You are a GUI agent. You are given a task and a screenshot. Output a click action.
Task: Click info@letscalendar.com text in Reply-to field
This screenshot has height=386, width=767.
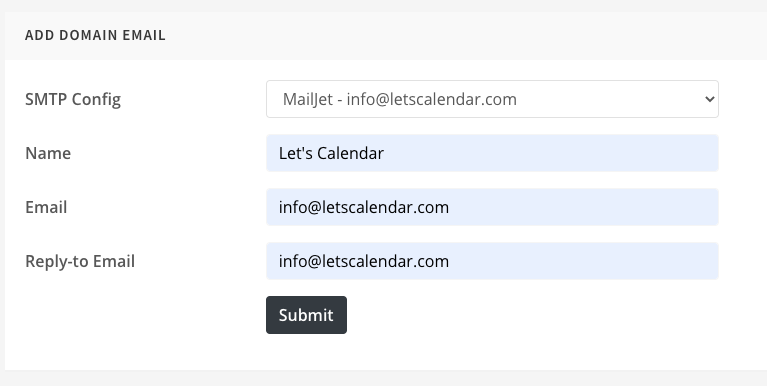coord(364,261)
